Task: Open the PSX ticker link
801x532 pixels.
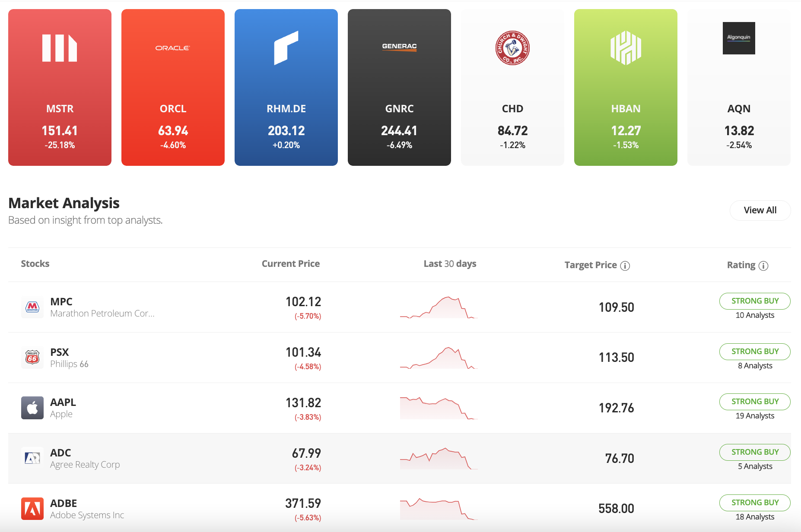Action: [x=60, y=352]
